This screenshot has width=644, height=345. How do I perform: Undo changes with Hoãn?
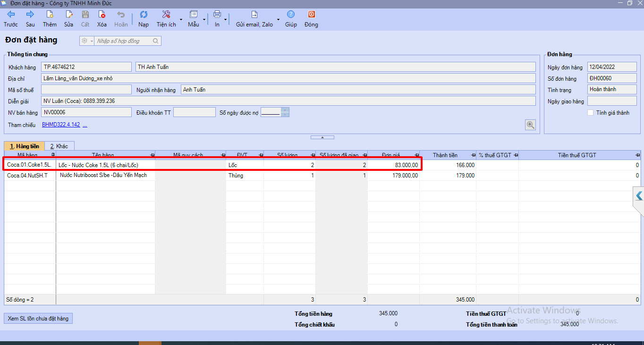point(121,19)
